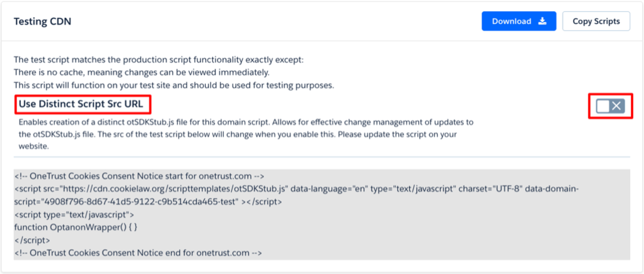Click the X mark on the toggle switch

(617, 106)
